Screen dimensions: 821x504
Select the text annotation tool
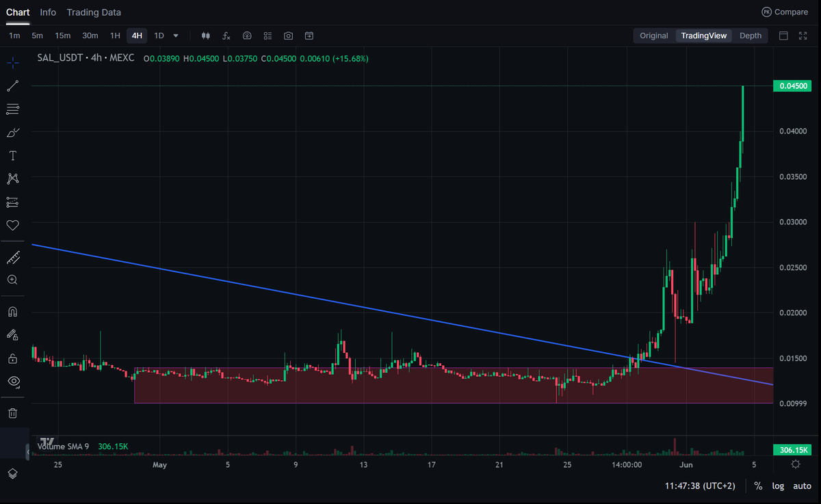(12, 156)
